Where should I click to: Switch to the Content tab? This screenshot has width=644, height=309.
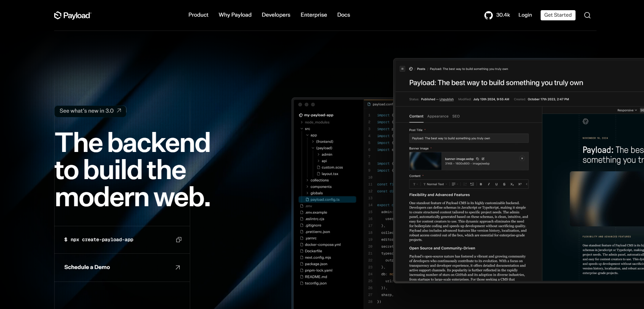point(416,116)
